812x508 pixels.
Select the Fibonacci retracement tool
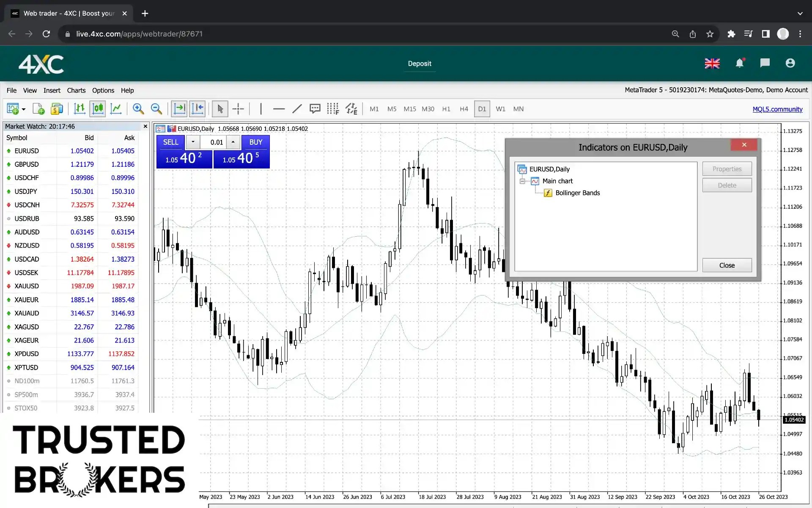pyautogui.click(x=333, y=109)
